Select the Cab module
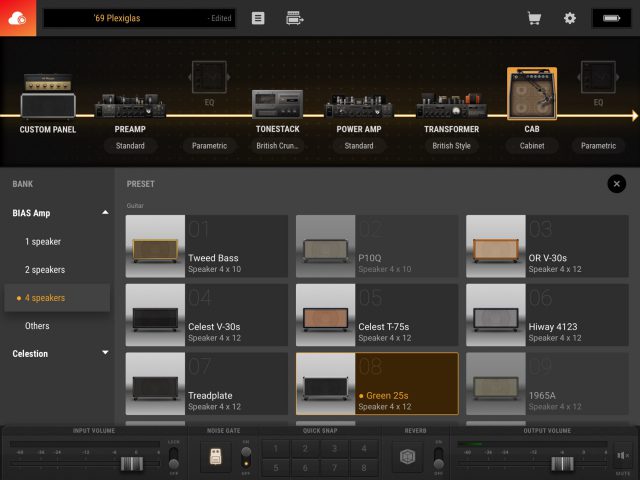 532,94
